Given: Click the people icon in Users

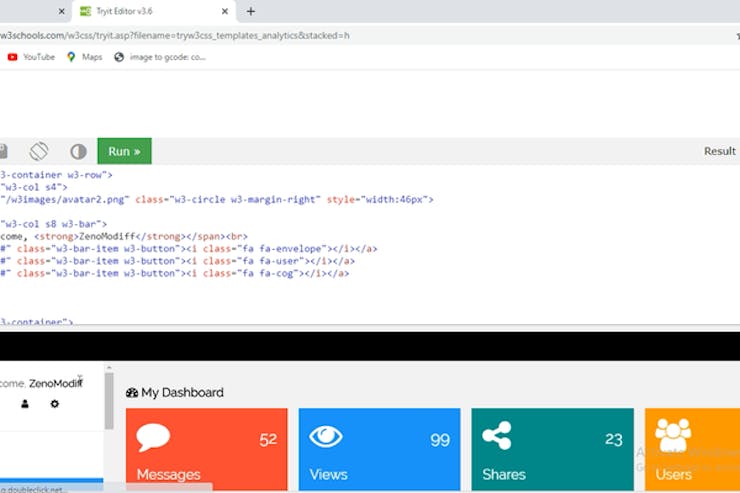Looking at the screenshot, I should (x=673, y=435).
